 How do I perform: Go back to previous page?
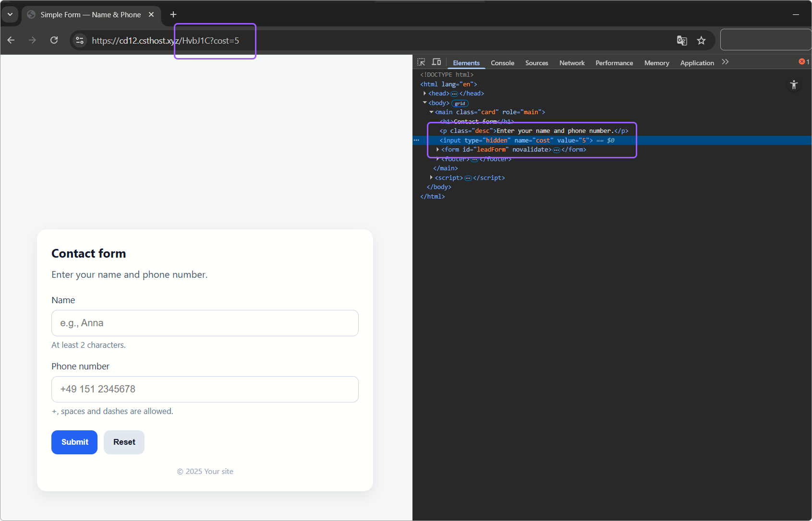[x=11, y=40]
